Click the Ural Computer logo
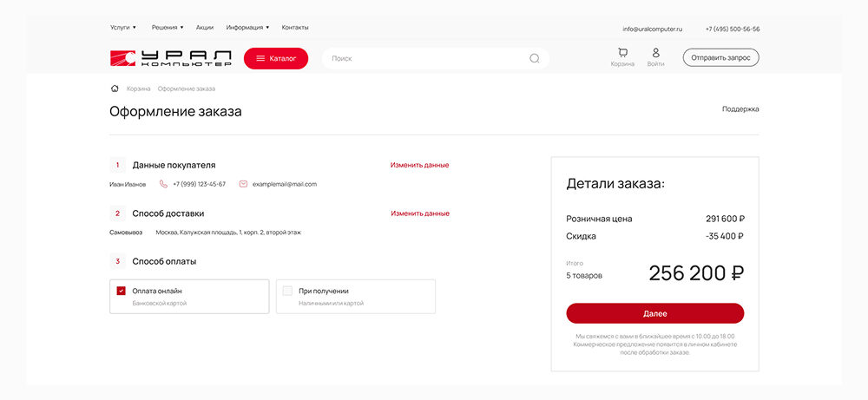 170,58
